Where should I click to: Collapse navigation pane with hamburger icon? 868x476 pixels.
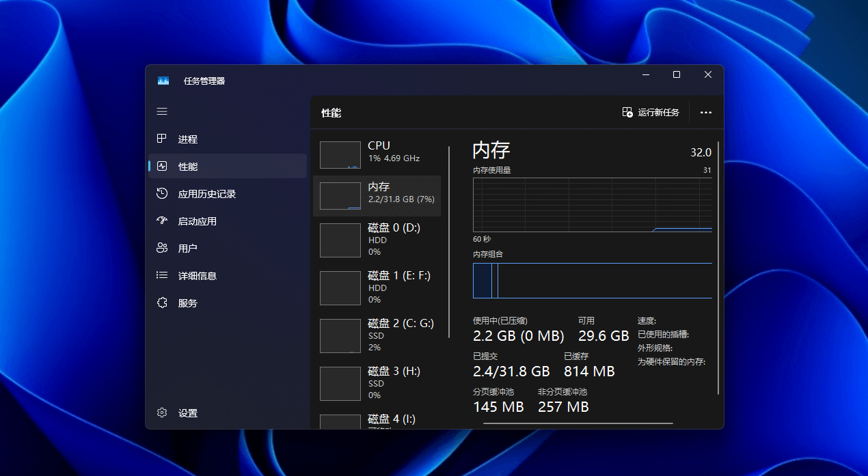tap(162, 111)
